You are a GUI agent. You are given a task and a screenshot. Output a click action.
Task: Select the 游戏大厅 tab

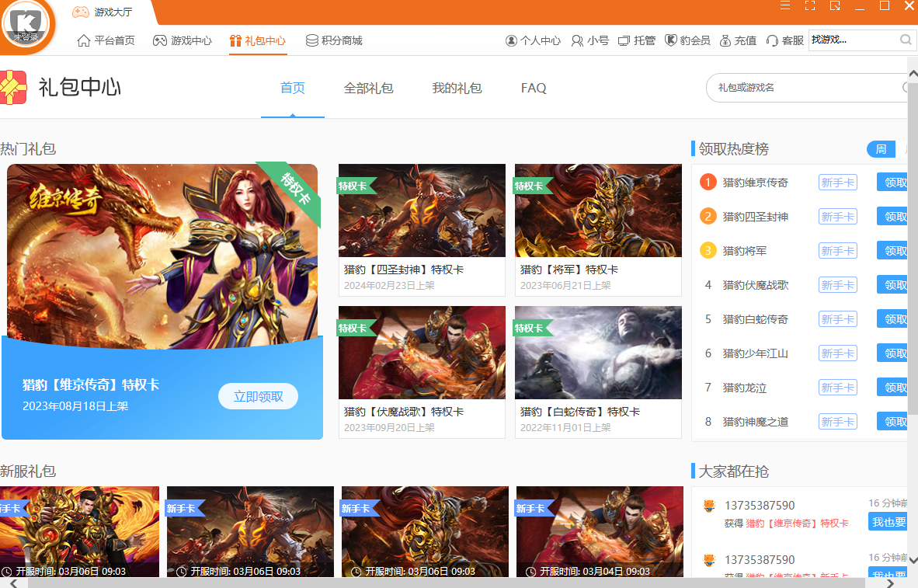pos(103,12)
